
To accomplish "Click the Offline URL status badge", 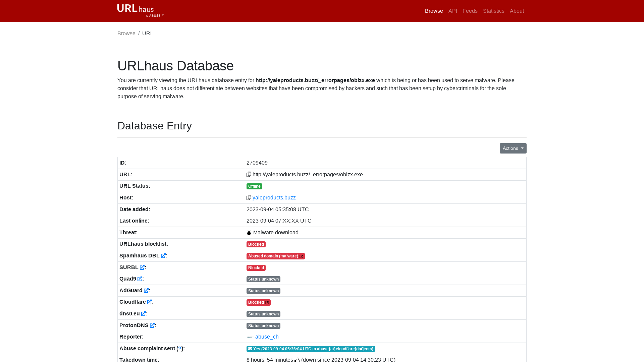I will (x=254, y=186).
